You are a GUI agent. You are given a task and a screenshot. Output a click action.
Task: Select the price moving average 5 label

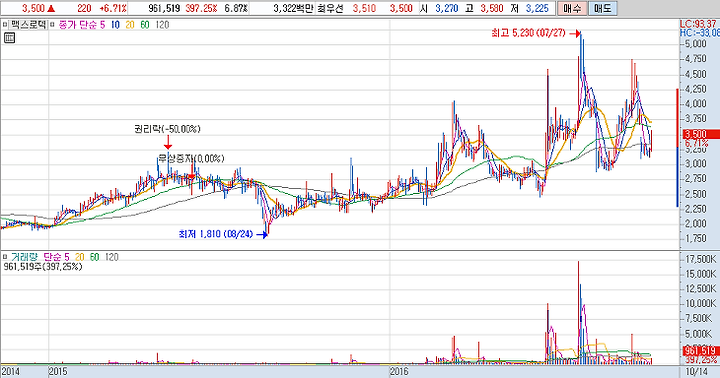point(102,25)
